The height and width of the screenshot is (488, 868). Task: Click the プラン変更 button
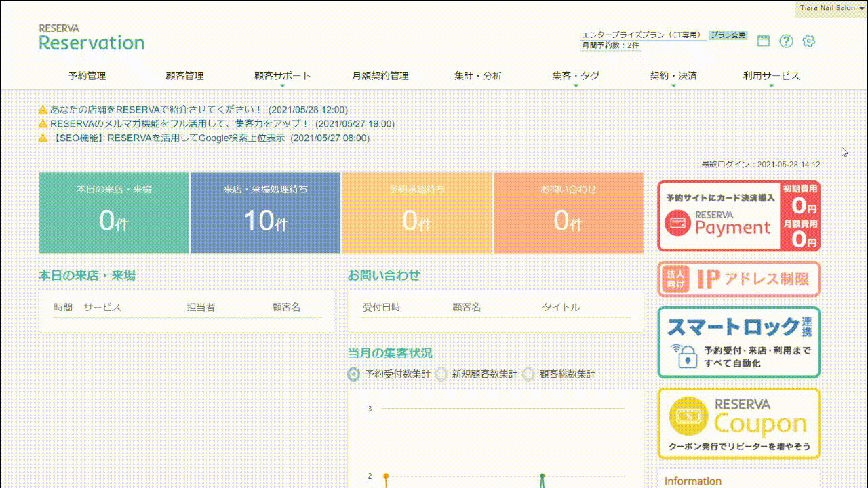(x=728, y=35)
